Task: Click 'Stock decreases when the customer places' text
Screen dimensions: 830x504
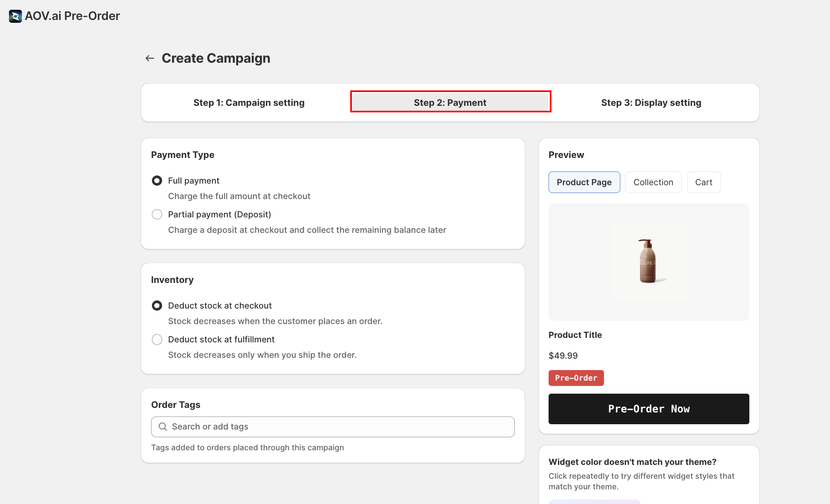Action: tap(275, 321)
